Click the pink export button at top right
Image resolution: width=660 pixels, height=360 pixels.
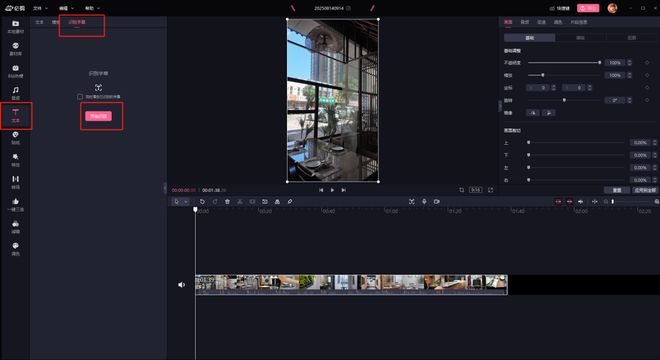click(x=588, y=8)
